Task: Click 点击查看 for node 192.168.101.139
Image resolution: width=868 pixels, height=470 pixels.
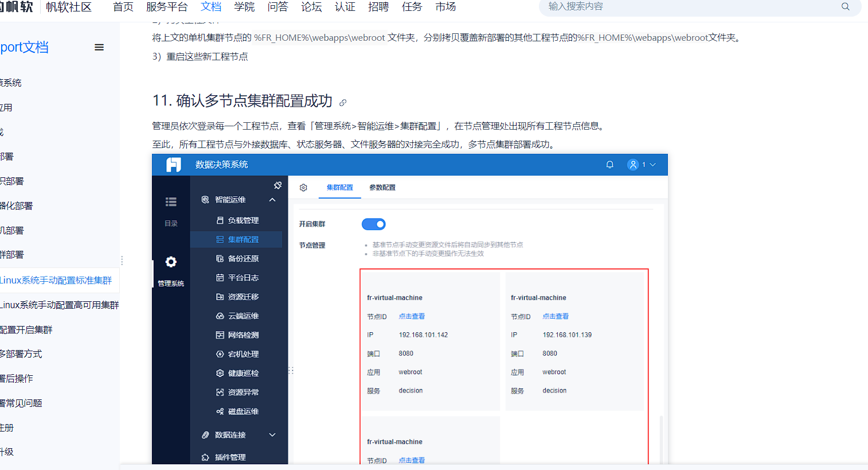Action: pos(556,316)
